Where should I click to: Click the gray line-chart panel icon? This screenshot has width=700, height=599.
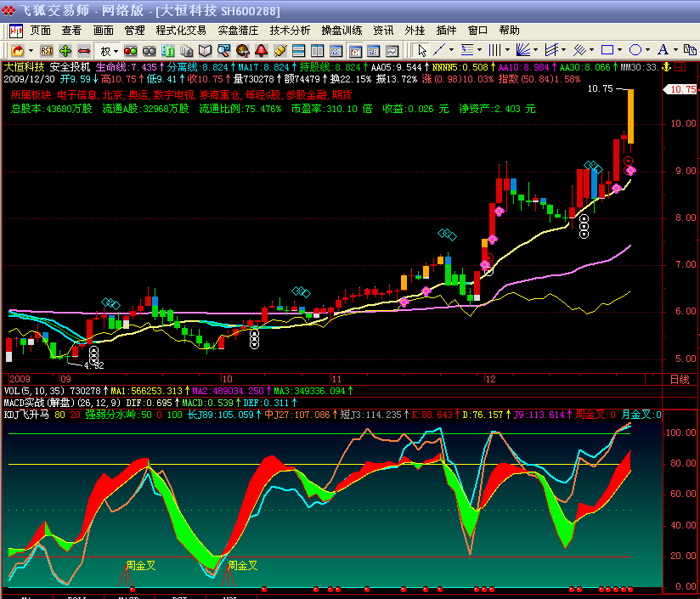coord(392,50)
